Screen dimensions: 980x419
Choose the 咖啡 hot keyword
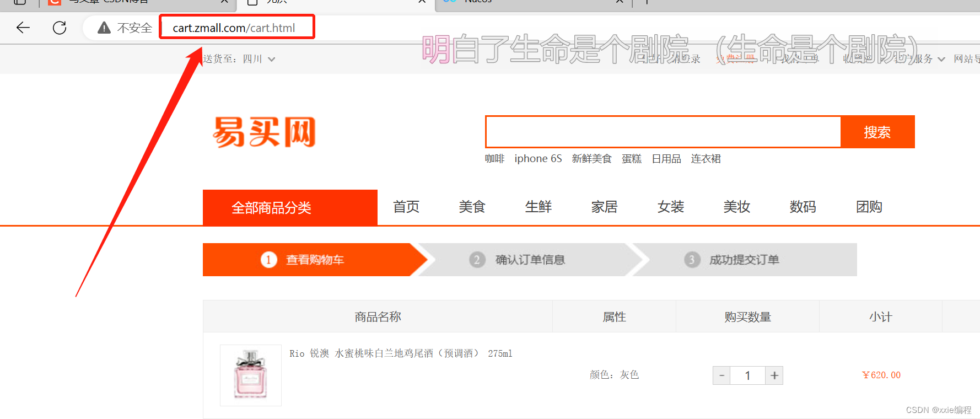(494, 159)
